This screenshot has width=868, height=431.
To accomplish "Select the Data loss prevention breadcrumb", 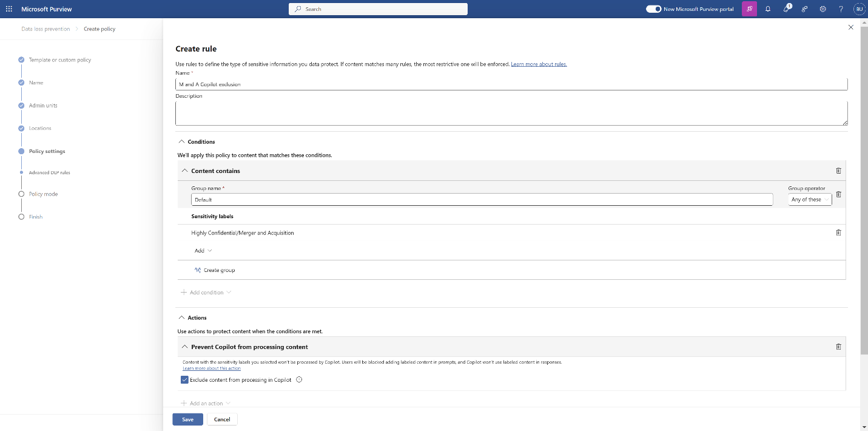I will pos(45,29).
